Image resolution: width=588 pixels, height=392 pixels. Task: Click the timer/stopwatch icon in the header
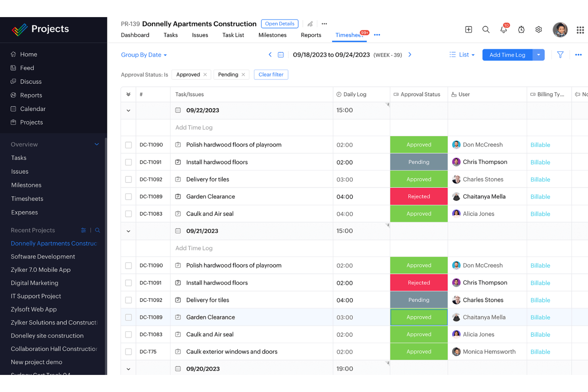[x=521, y=29]
